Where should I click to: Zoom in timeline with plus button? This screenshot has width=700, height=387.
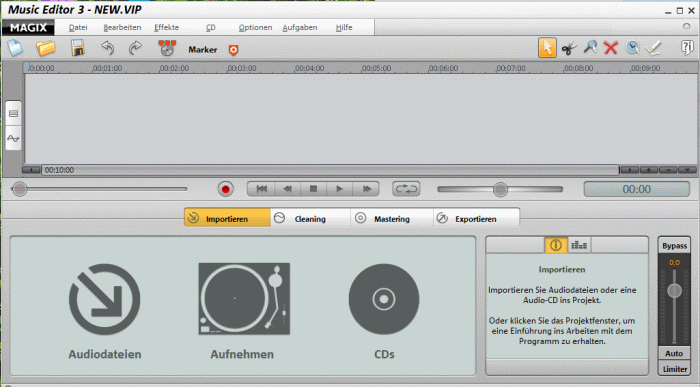coord(649,170)
